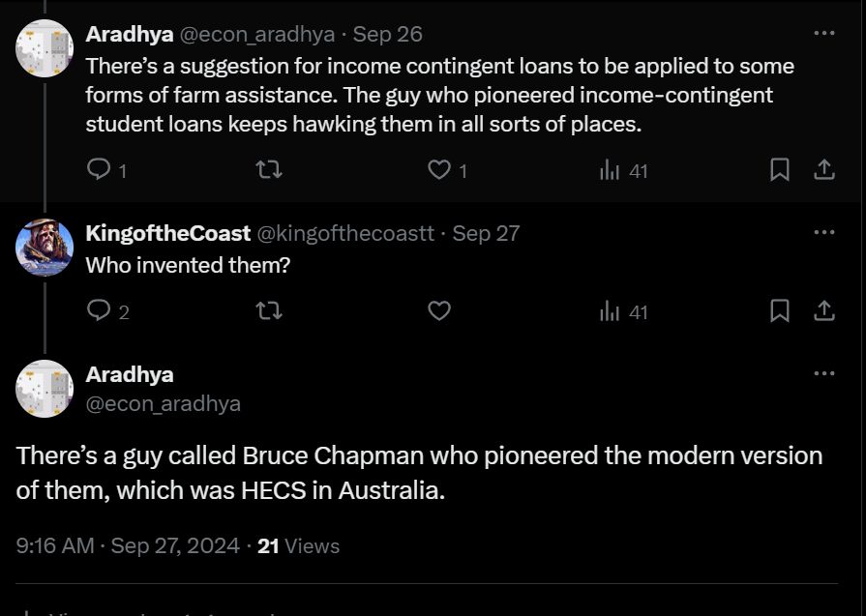866x616 pixels.
Task: Unlike the already-liked September 26 tweet
Action: click(439, 169)
